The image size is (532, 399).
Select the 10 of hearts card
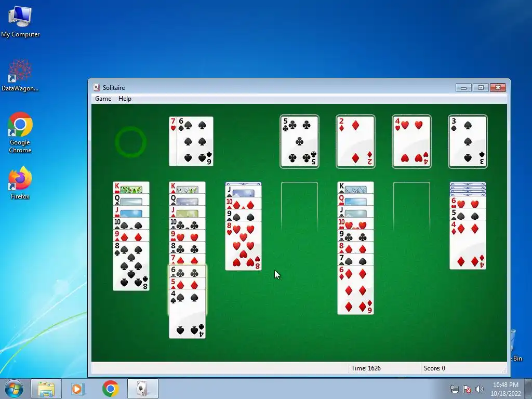tap(355, 223)
